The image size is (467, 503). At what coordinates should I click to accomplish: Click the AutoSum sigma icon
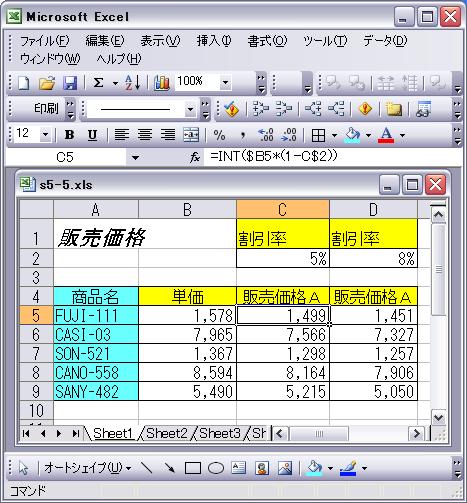click(x=98, y=83)
